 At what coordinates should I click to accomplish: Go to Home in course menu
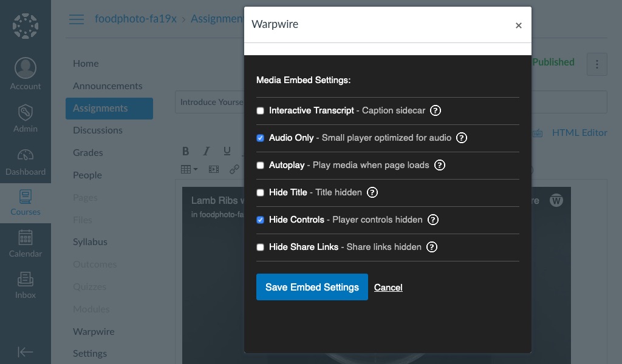86,63
